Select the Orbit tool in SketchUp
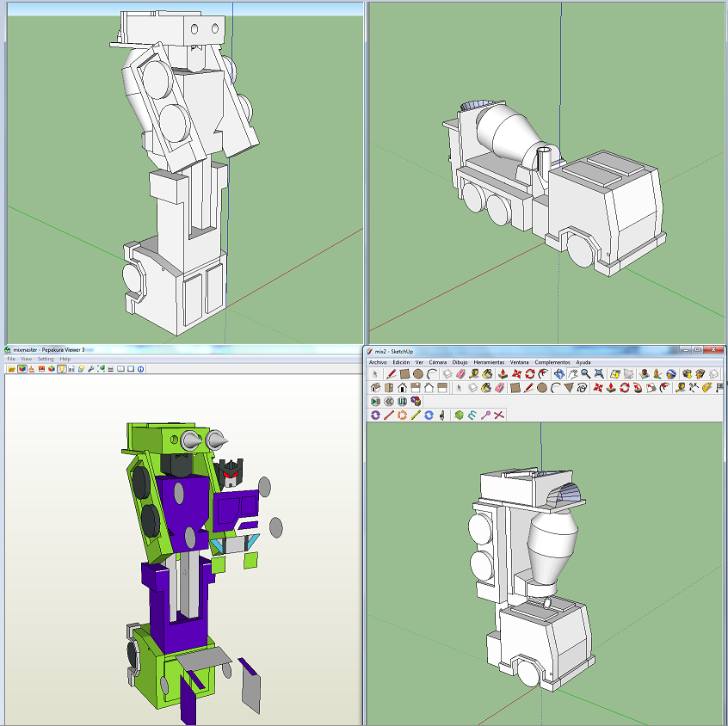The width and height of the screenshot is (728, 726). 558,374
